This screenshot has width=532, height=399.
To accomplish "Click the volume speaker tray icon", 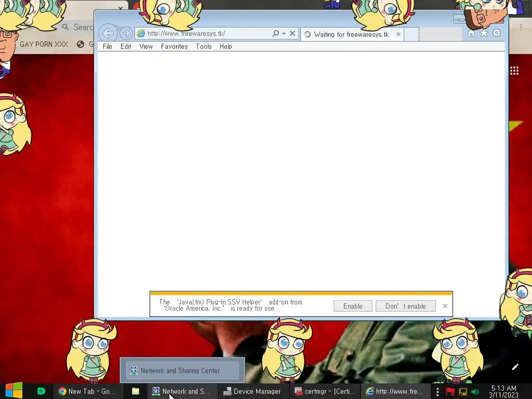I will coord(475,392).
